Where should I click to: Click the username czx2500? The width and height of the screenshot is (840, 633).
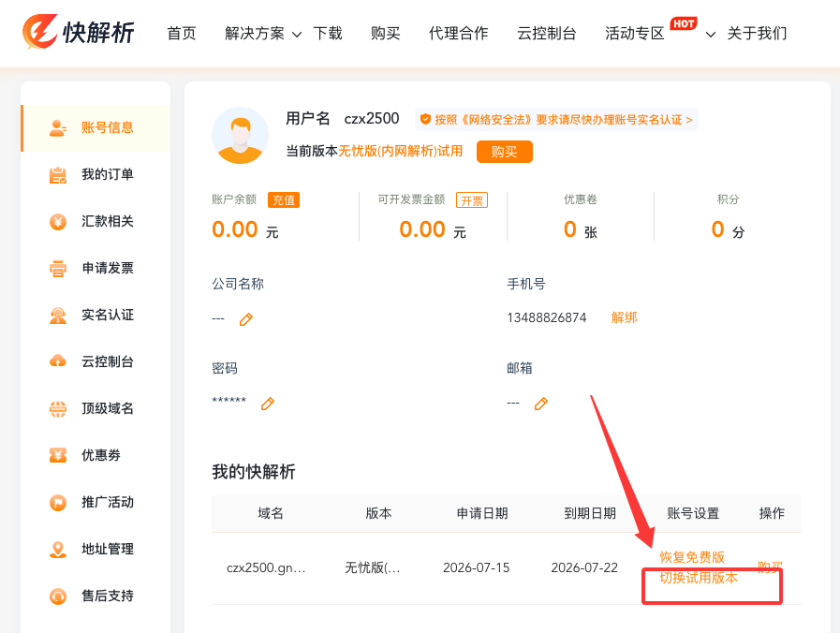[371, 118]
